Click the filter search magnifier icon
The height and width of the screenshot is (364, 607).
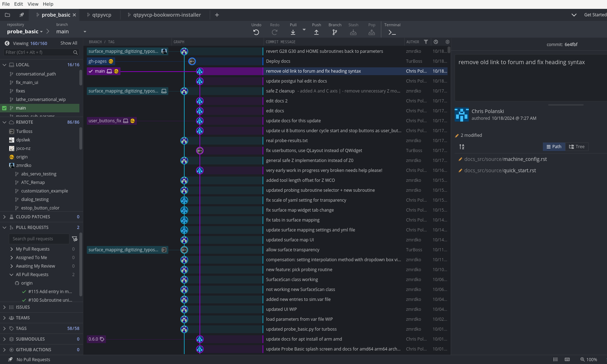click(75, 52)
